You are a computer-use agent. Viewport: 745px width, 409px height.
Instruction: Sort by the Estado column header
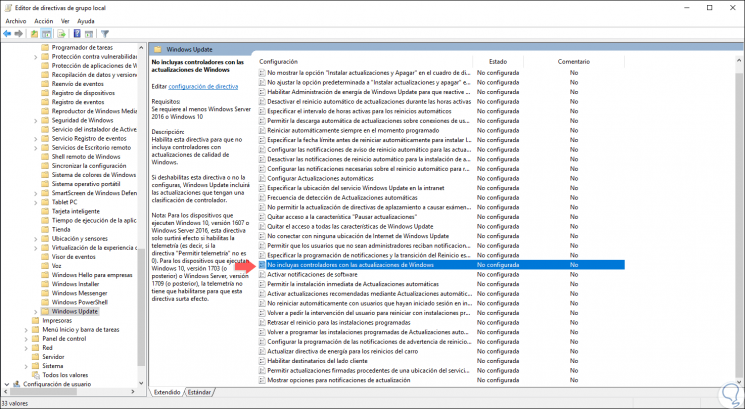(x=498, y=62)
